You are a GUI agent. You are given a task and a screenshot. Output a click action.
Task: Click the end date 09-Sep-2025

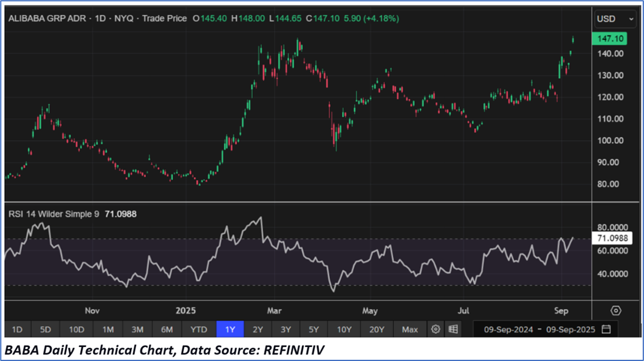(x=570, y=330)
